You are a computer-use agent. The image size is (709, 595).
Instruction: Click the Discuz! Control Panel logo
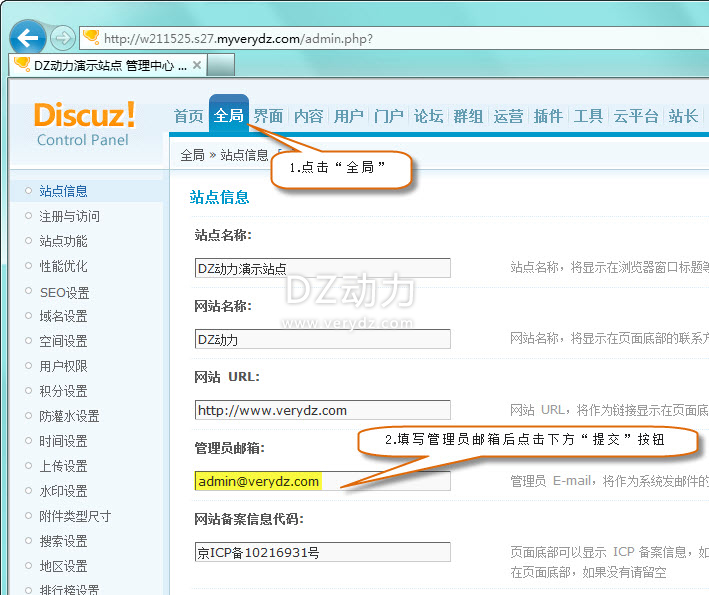(83, 123)
